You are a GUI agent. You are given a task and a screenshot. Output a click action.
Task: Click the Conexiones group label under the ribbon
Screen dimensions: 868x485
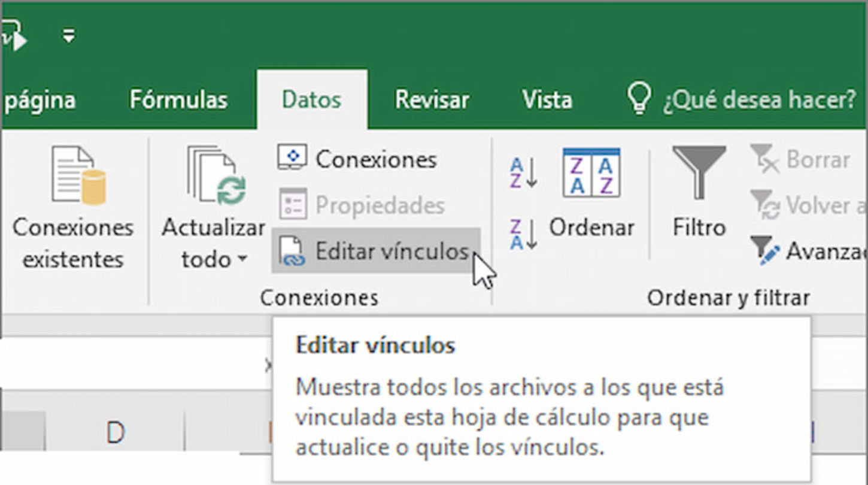(x=319, y=298)
